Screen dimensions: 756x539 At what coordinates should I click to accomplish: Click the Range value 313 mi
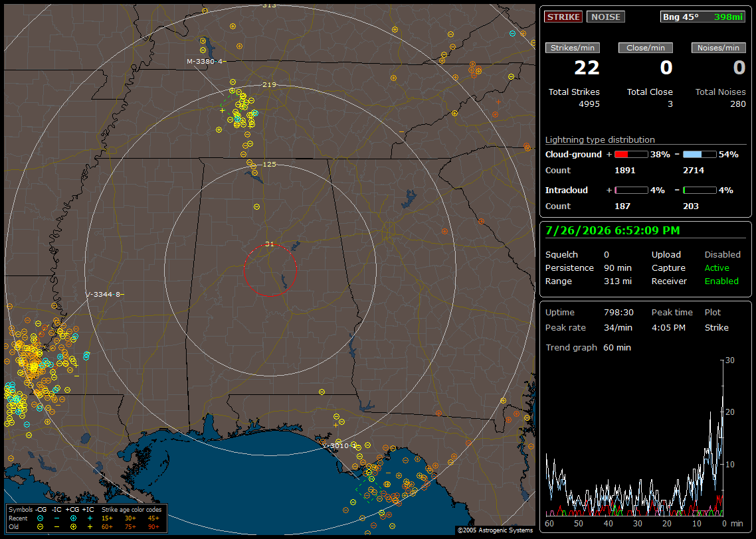click(618, 281)
